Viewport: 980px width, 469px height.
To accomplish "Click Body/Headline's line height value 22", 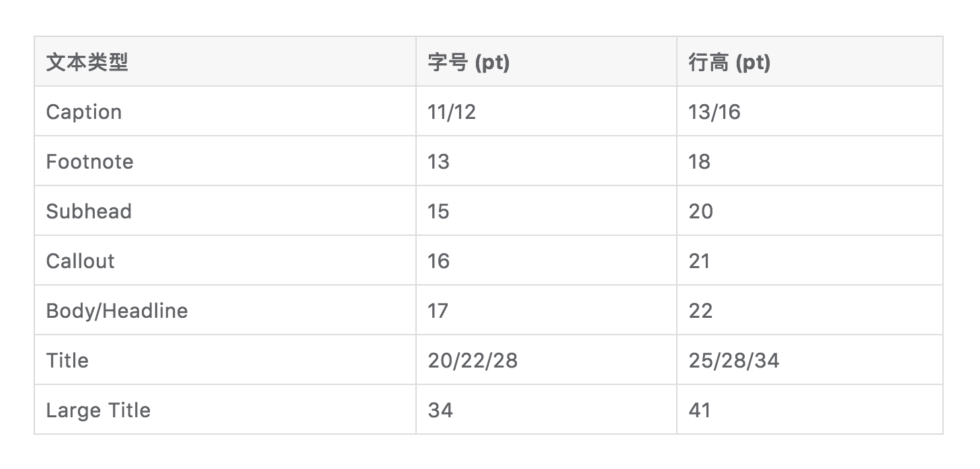I will 700,310.
